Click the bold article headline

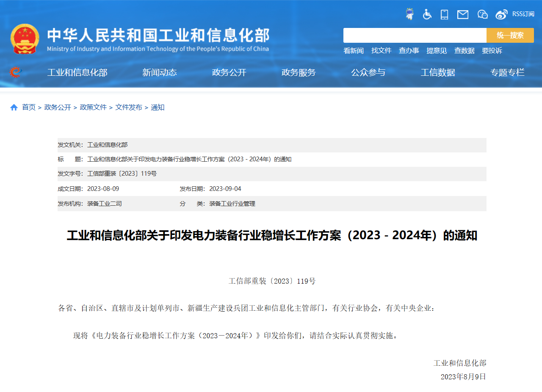tap(272, 236)
